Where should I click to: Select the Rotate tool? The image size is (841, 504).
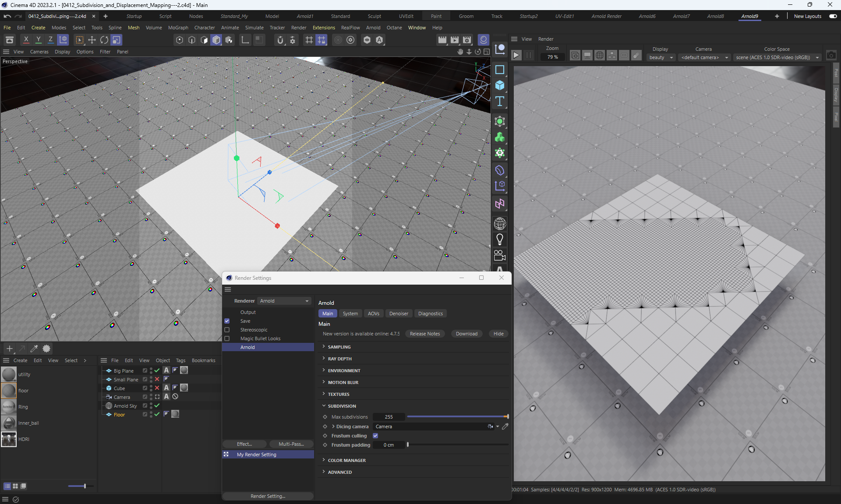tap(104, 40)
